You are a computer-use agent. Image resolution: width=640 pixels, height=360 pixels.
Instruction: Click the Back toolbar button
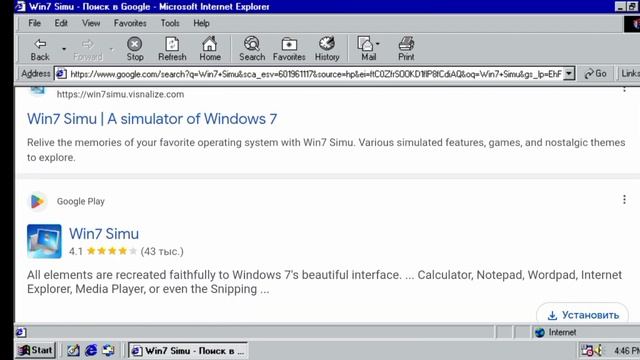40,49
